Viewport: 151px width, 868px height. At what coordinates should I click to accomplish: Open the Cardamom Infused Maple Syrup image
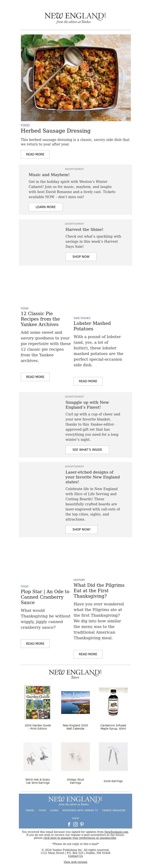tap(113, 702)
